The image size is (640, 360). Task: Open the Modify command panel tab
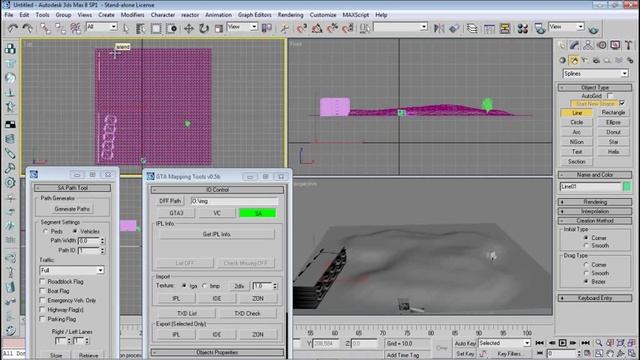[x=575, y=45]
